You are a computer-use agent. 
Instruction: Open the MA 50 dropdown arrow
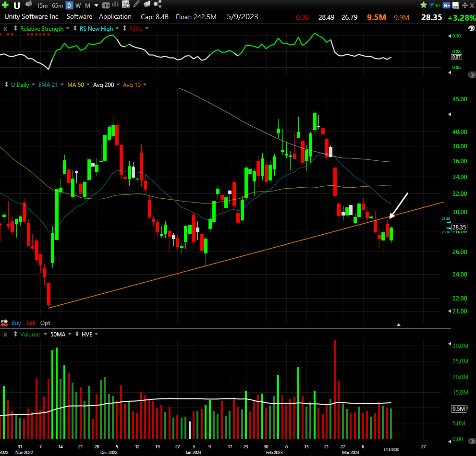(88, 84)
